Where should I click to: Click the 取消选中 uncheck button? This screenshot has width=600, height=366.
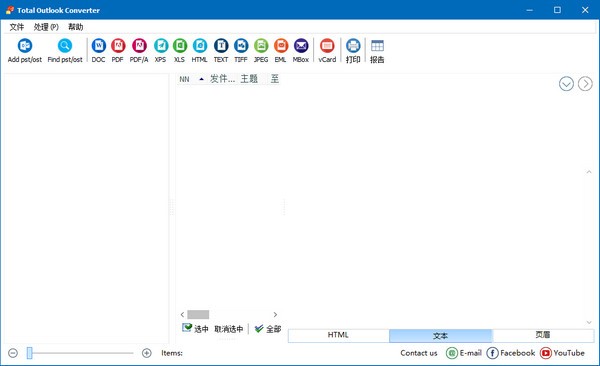(229, 329)
